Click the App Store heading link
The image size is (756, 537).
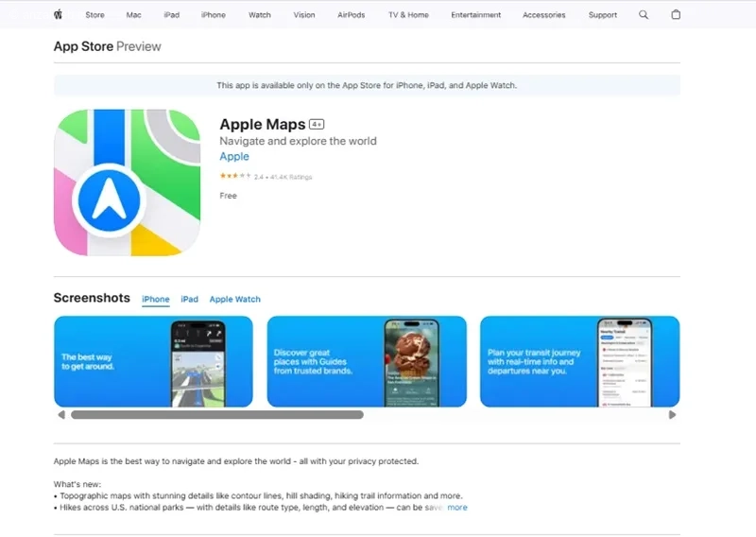[83, 46]
